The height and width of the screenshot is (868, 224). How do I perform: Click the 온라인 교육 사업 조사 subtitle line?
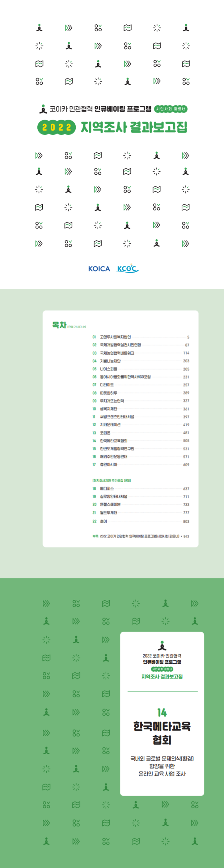pos(162,774)
